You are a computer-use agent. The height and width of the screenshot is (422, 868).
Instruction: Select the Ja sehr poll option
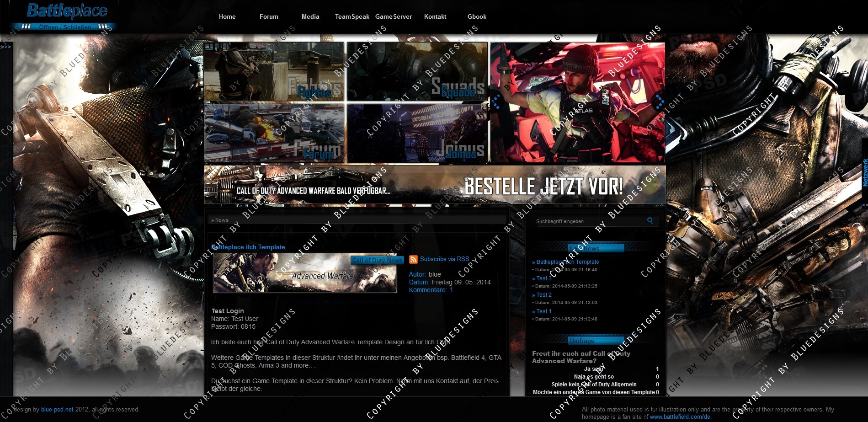pyautogui.click(x=594, y=369)
